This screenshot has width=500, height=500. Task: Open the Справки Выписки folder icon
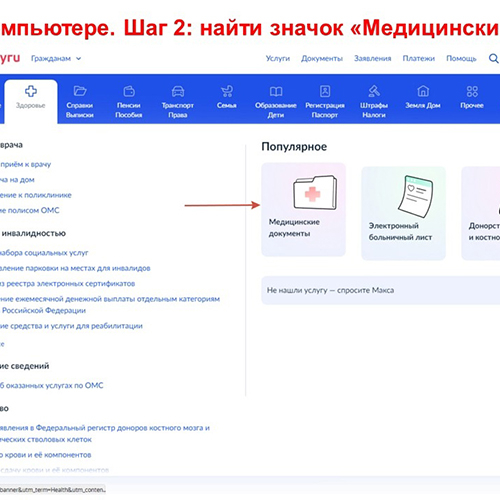pos(80,91)
